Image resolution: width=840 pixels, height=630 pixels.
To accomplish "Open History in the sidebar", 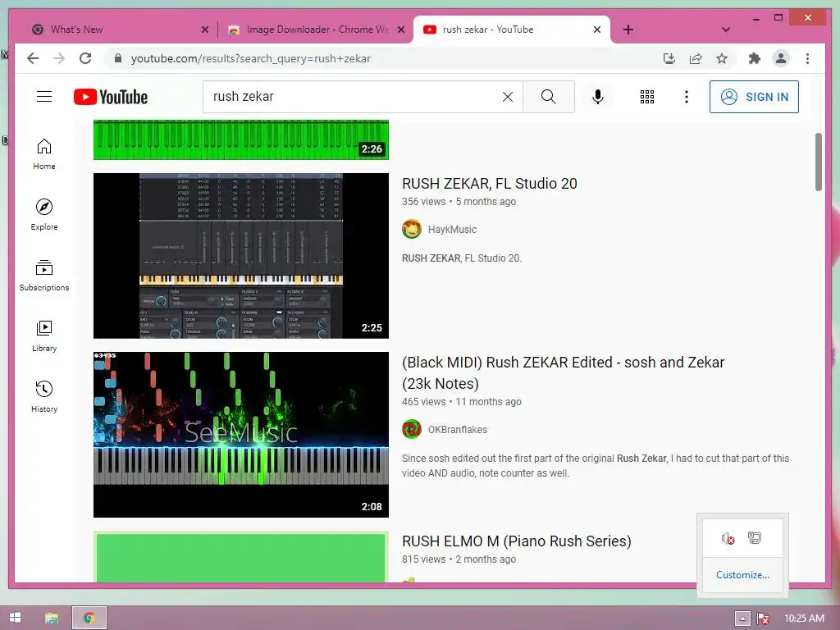I will point(44,396).
